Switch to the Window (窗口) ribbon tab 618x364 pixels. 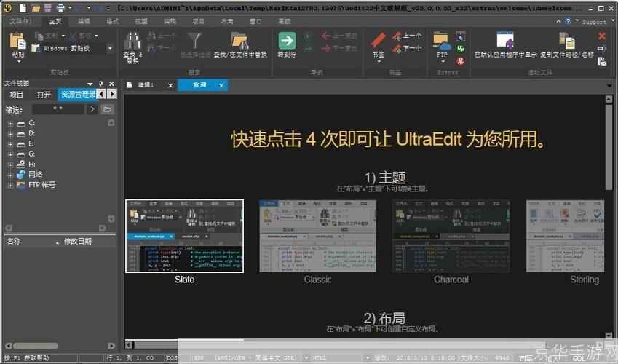click(255, 21)
